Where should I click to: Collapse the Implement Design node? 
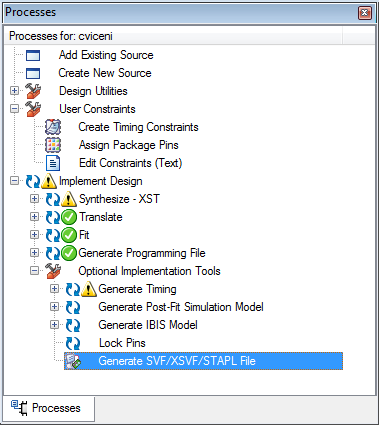coord(14,181)
